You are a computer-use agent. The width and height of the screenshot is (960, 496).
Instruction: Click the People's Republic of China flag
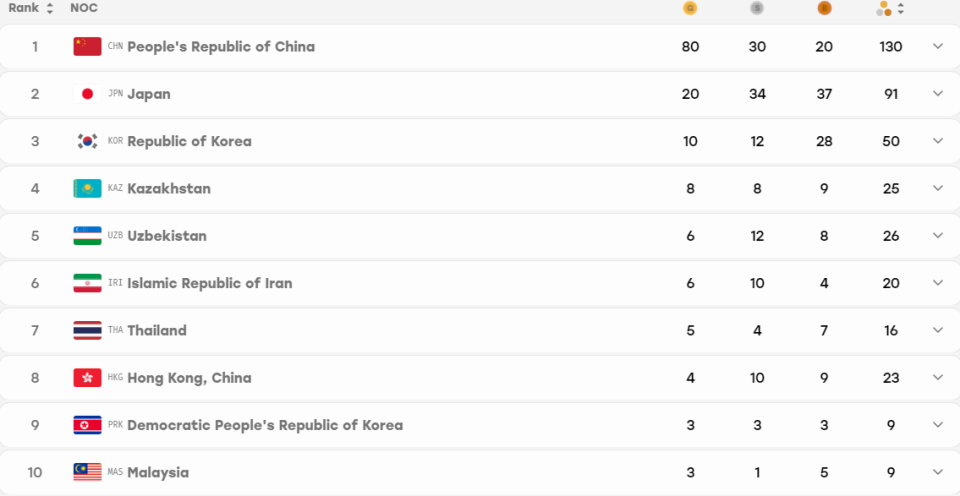pos(87,47)
